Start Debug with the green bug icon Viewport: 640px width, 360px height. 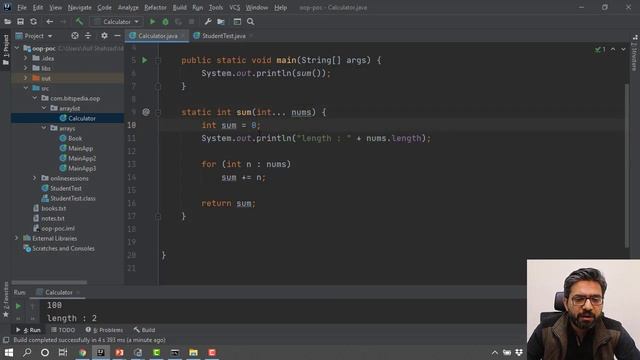coord(165,22)
